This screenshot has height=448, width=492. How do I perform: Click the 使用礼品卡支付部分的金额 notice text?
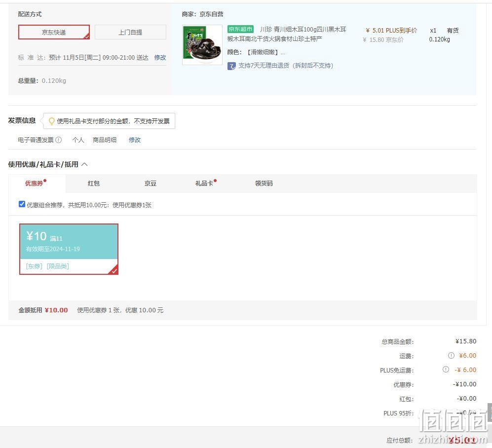pyautogui.click(x=114, y=121)
